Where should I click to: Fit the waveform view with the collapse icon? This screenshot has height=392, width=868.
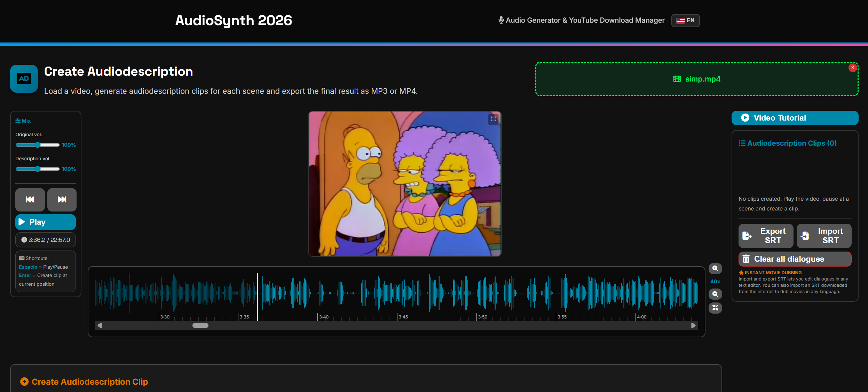pos(716,308)
